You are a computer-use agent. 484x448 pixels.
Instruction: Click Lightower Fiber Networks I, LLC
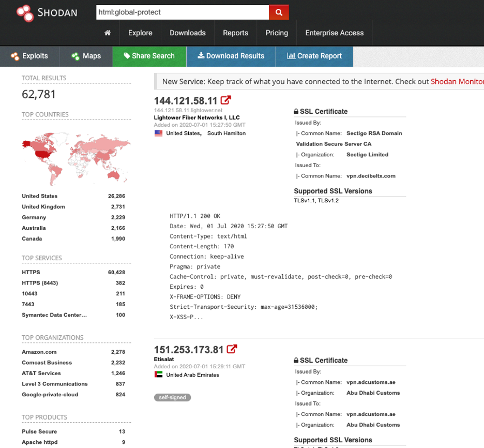196,117
